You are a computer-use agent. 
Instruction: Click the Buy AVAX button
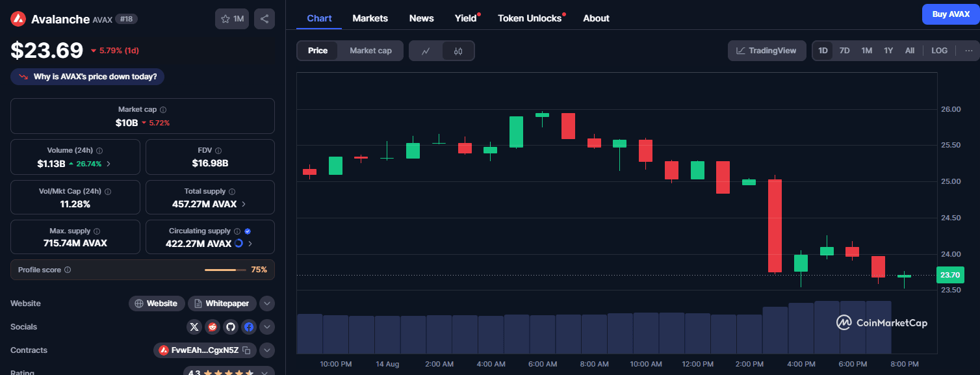coord(951,14)
